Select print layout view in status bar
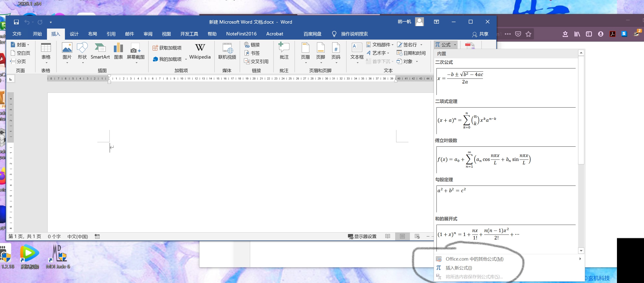This screenshot has height=283, width=644. 402,236
